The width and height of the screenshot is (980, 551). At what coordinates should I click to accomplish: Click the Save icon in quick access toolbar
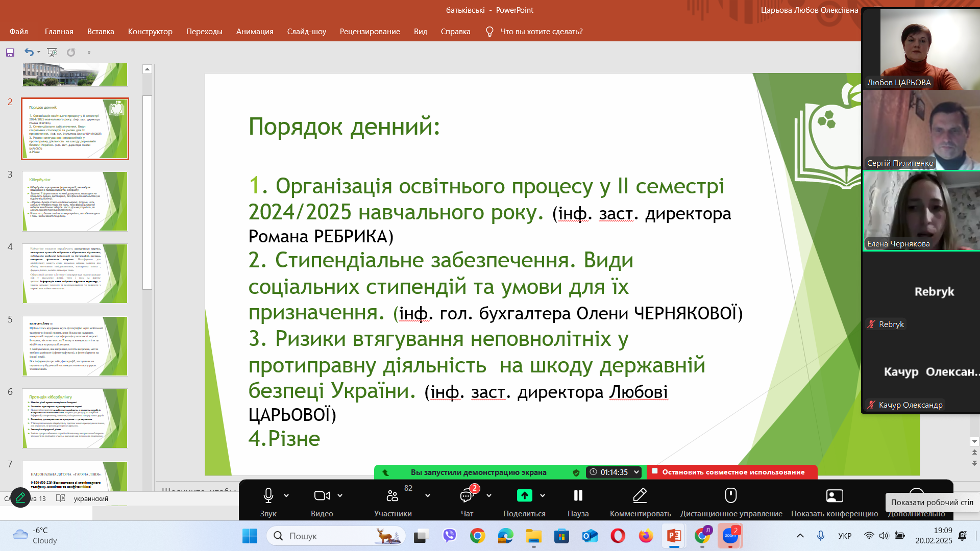[x=10, y=53]
